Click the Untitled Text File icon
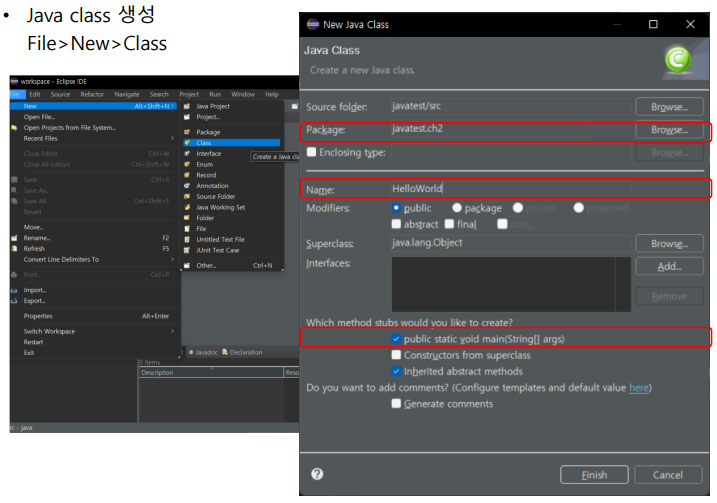 187,240
